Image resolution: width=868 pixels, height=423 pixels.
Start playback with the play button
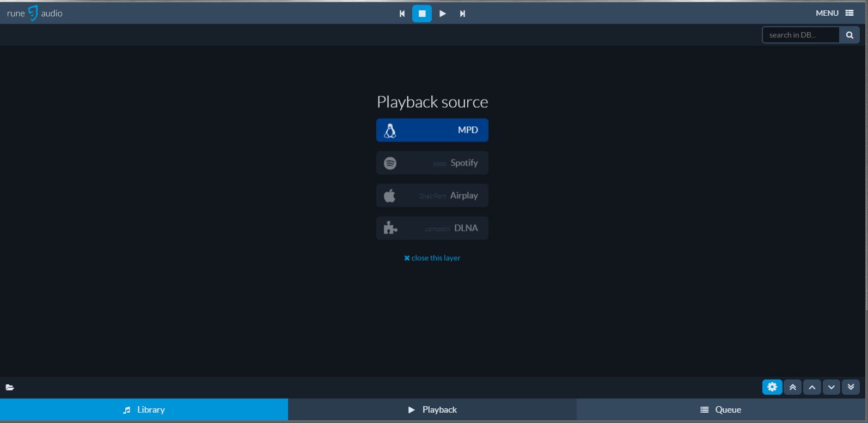(x=443, y=14)
